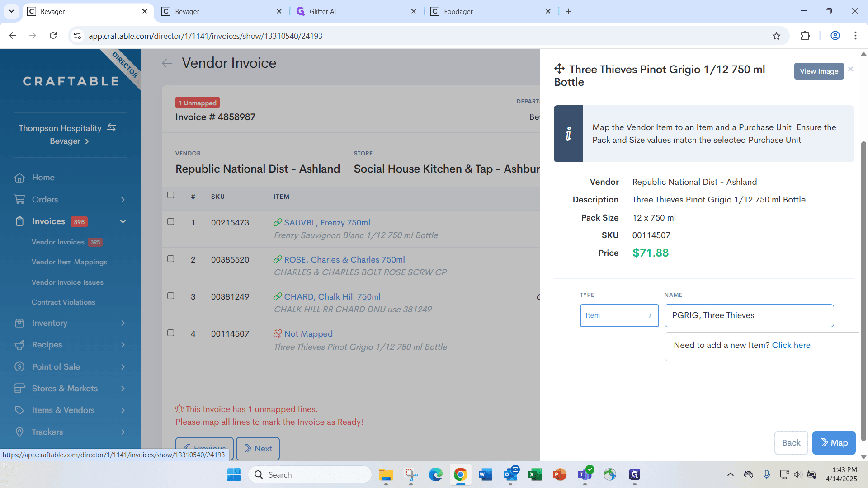Click the 'Click here' add new item link
Image resolution: width=868 pixels, height=488 pixels.
pyautogui.click(x=791, y=345)
